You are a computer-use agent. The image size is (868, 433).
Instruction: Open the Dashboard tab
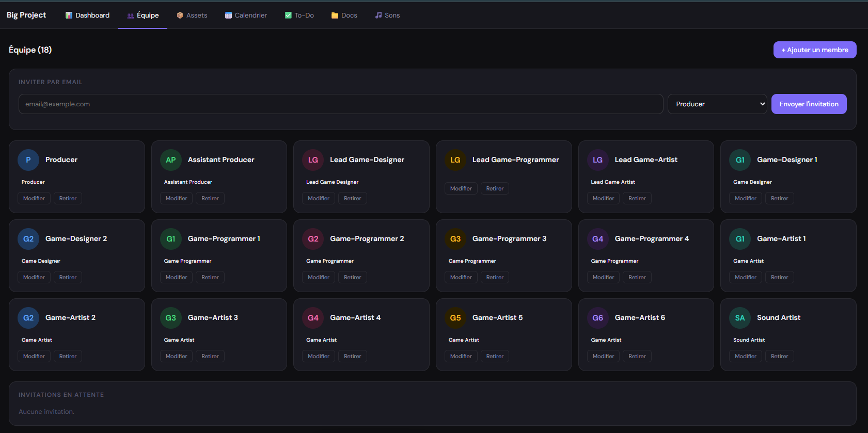pyautogui.click(x=87, y=15)
